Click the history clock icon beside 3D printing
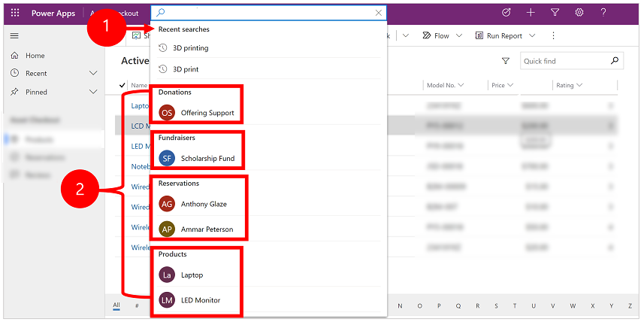Screen dimensions: 644x322 click(163, 48)
